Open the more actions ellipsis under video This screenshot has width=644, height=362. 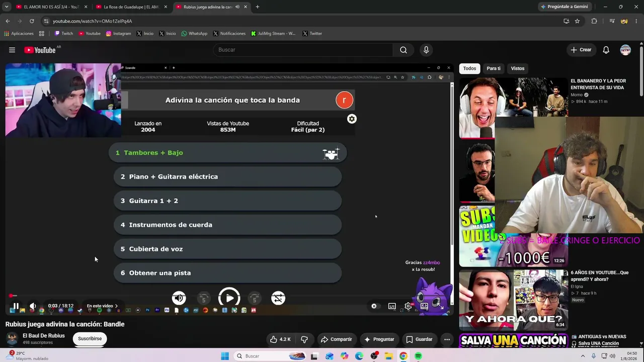(447, 339)
